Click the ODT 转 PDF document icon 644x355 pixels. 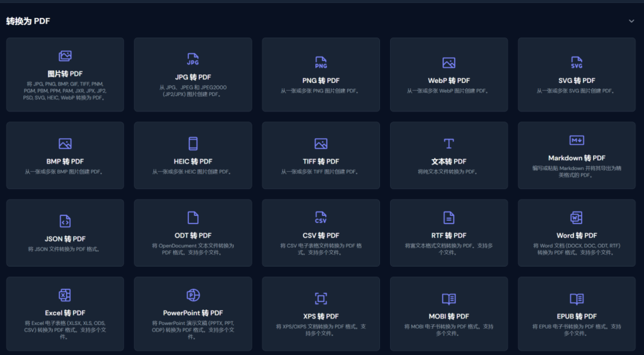[x=193, y=218]
